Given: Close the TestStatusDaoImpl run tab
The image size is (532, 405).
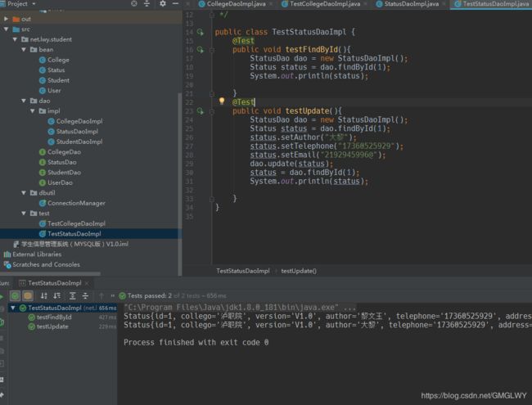Looking at the screenshot, I should tap(87, 283).
